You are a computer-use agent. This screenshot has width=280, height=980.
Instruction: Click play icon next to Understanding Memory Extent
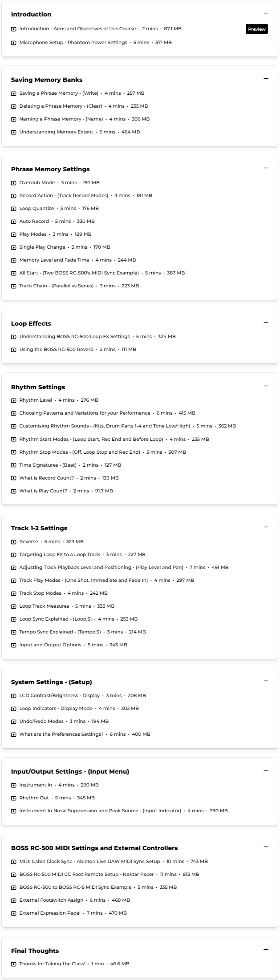pyautogui.click(x=14, y=132)
